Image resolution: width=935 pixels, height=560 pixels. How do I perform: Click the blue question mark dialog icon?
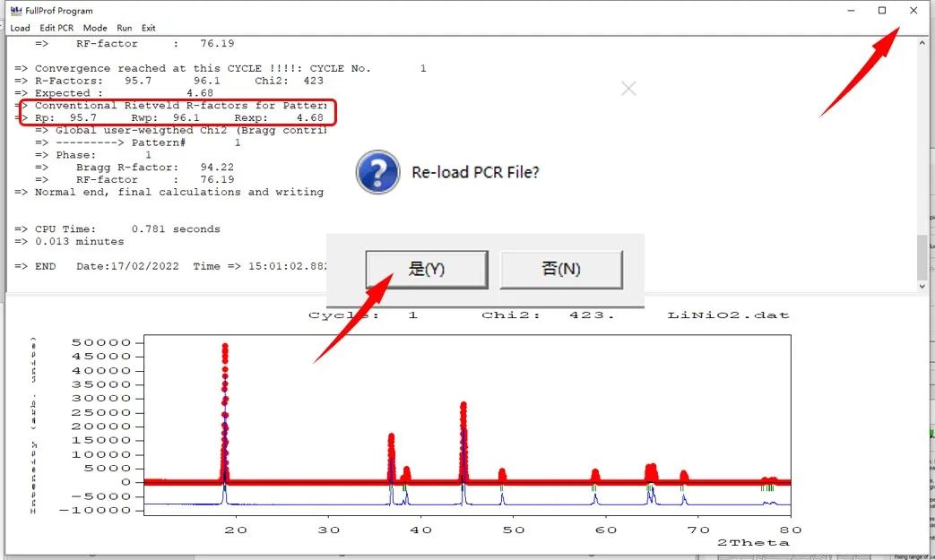pos(377,172)
